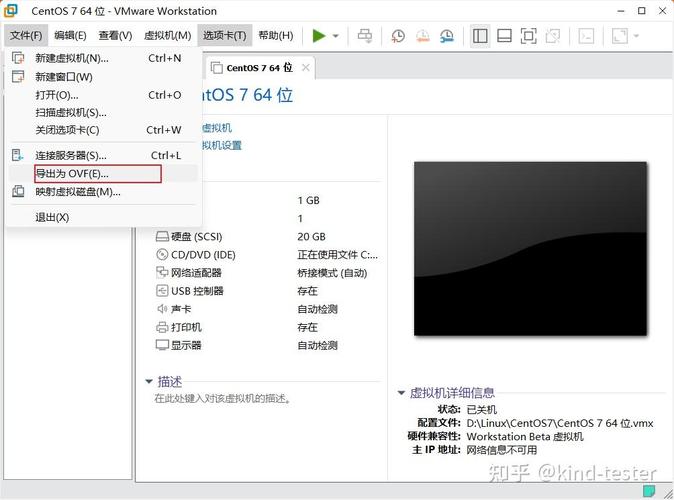The width and height of the screenshot is (674, 500).
Task: Click the 虚拟机 power on link
Action: [217, 128]
